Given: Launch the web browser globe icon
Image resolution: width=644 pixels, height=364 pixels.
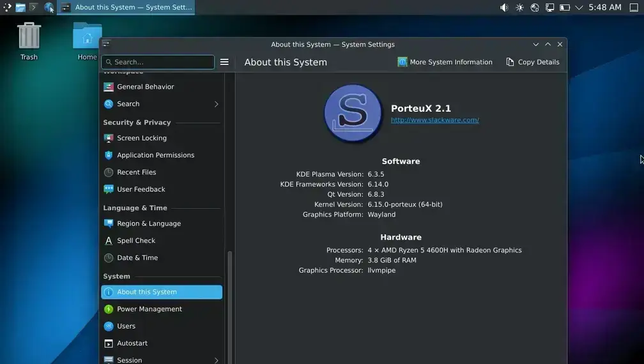Looking at the screenshot, I should point(49,8).
